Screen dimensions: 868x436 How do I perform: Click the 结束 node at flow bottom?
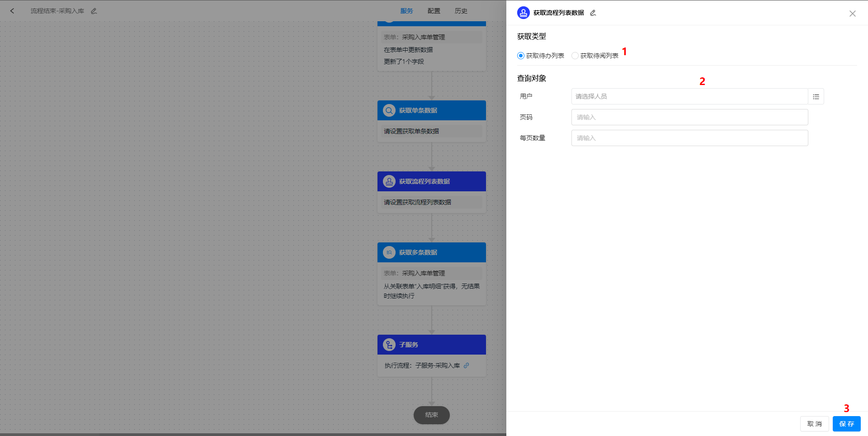(431, 415)
